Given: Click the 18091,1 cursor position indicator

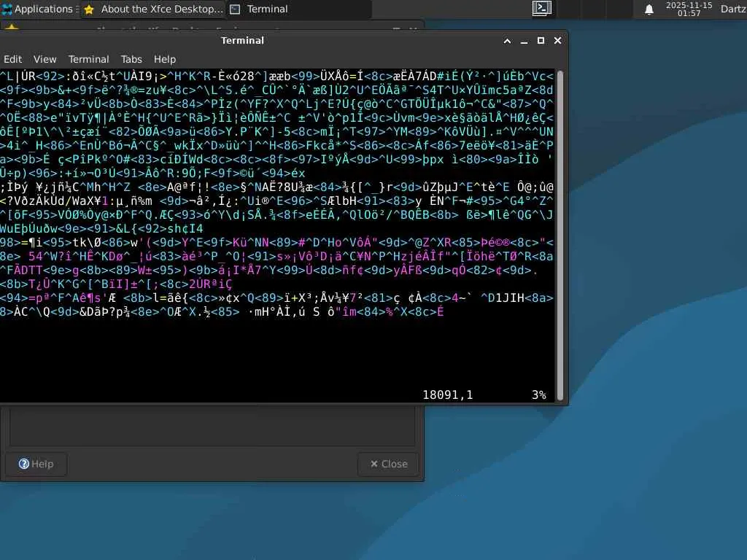Looking at the screenshot, I should pos(447,394).
